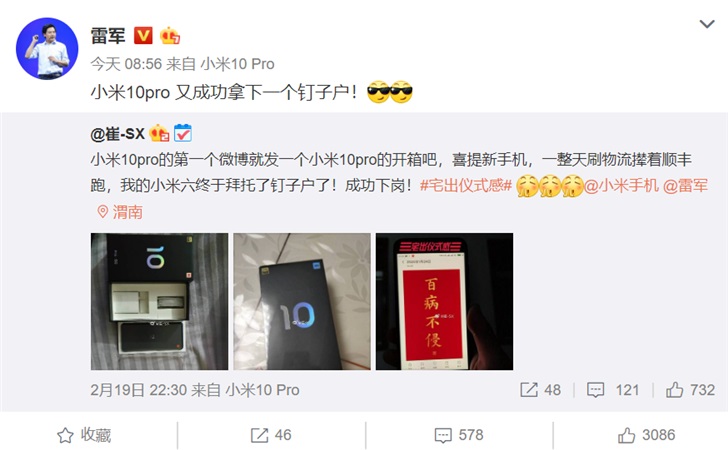Open the #宅出仪式感# hashtag topic
This screenshot has width=728, height=450.
click(466, 185)
